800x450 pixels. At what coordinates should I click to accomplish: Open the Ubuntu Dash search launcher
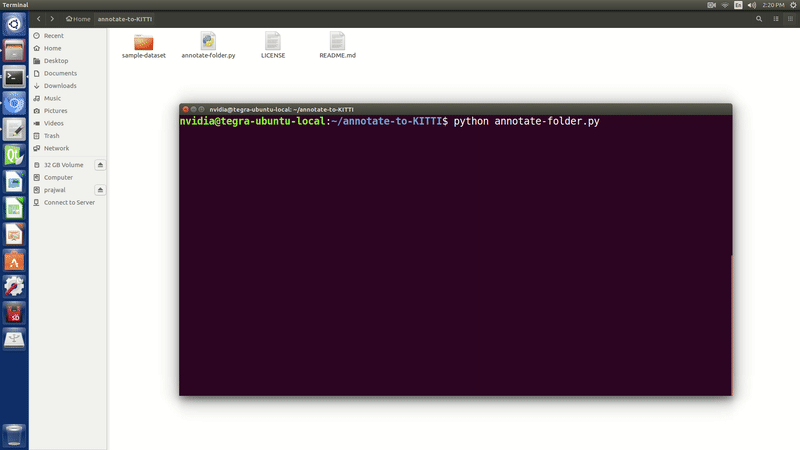coord(14,24)
